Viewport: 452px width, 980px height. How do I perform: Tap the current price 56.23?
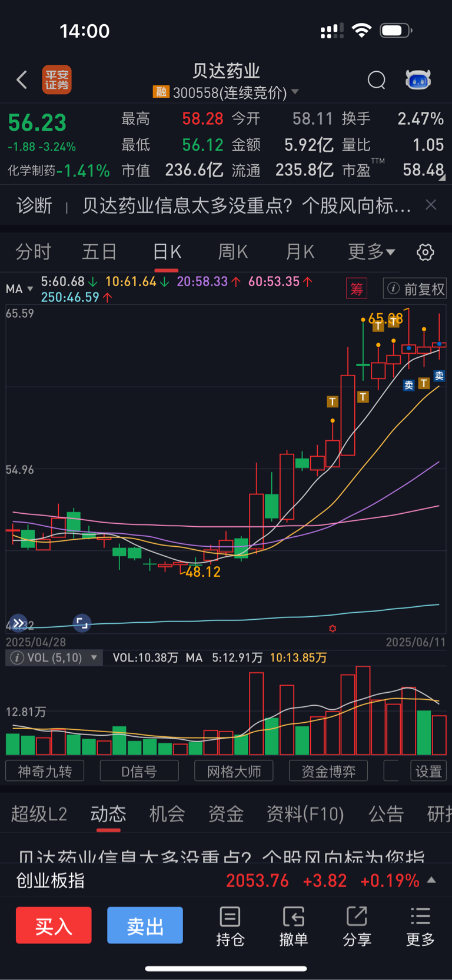click(37, 123)
